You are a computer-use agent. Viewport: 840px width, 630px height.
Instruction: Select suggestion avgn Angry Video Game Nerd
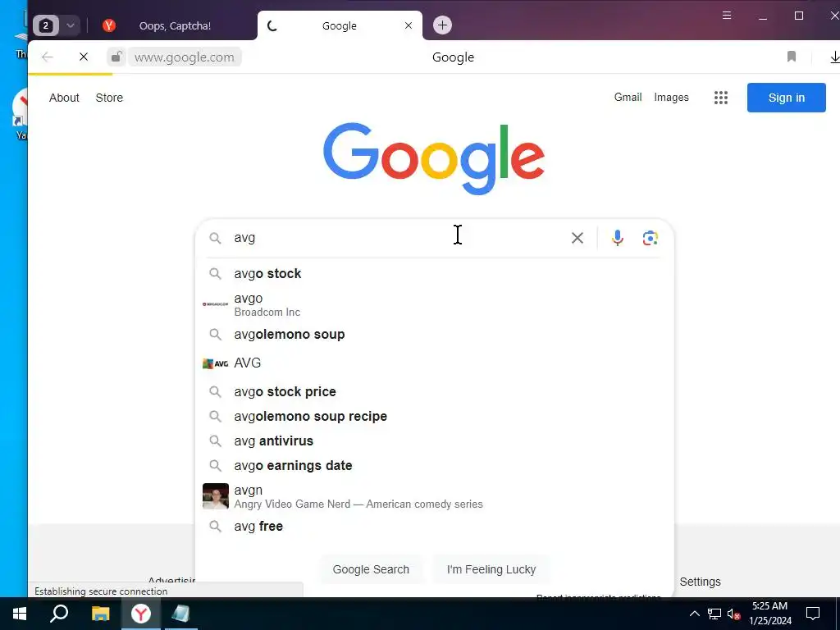(x=434, y=496)
